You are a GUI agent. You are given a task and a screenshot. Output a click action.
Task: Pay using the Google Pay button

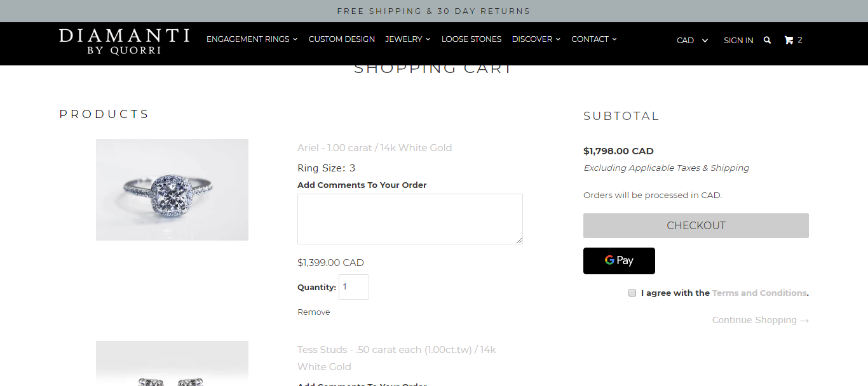pos(619,261)
